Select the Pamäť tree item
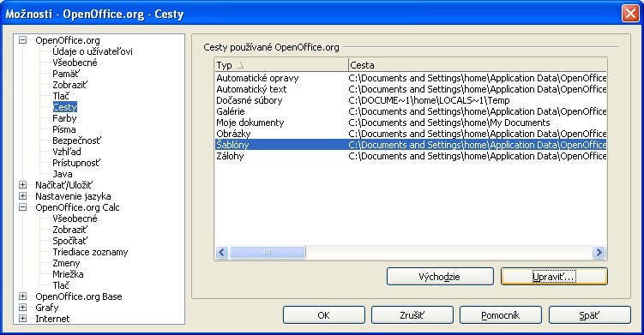This screenshot has height=335, width=644. point(66,74)
